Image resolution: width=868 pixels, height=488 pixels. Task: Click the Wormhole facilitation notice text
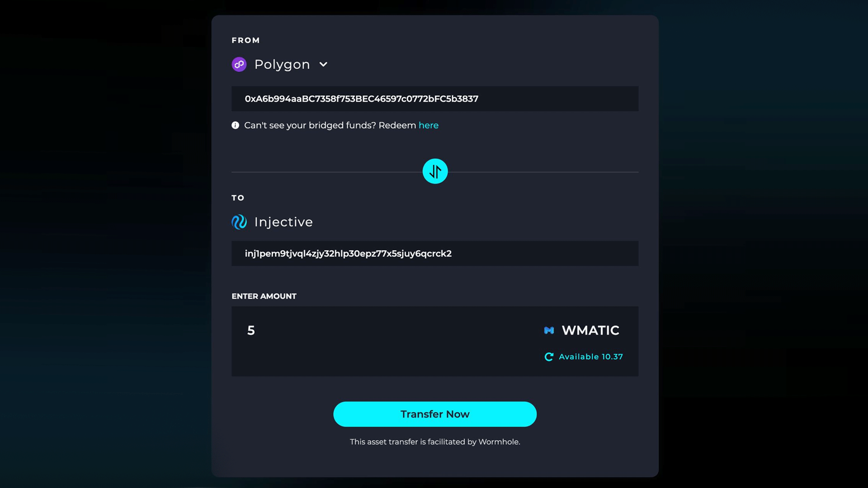click(x=435, y=442)
